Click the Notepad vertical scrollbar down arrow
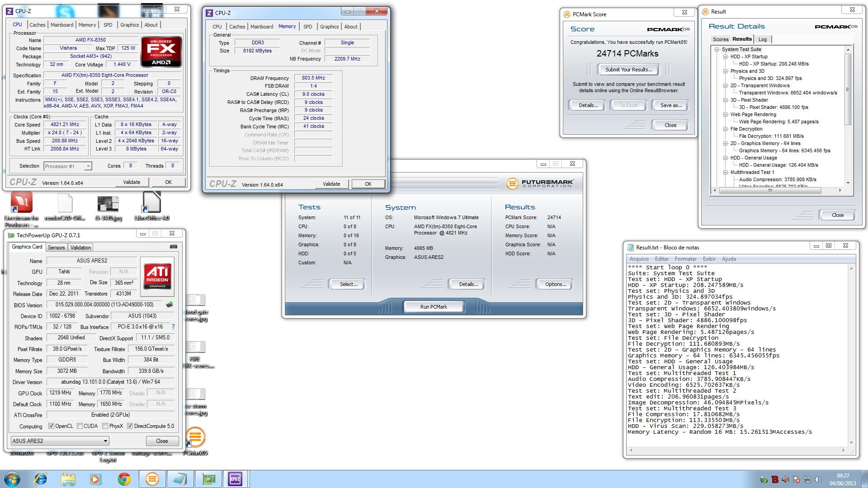This screenshot has height=488, width=868. pos(851,442)
